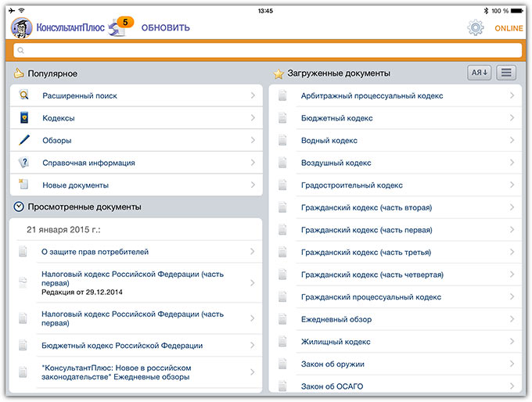
Task: Click the document icon for Градостроительный кодекс
Action: (282, 185)
